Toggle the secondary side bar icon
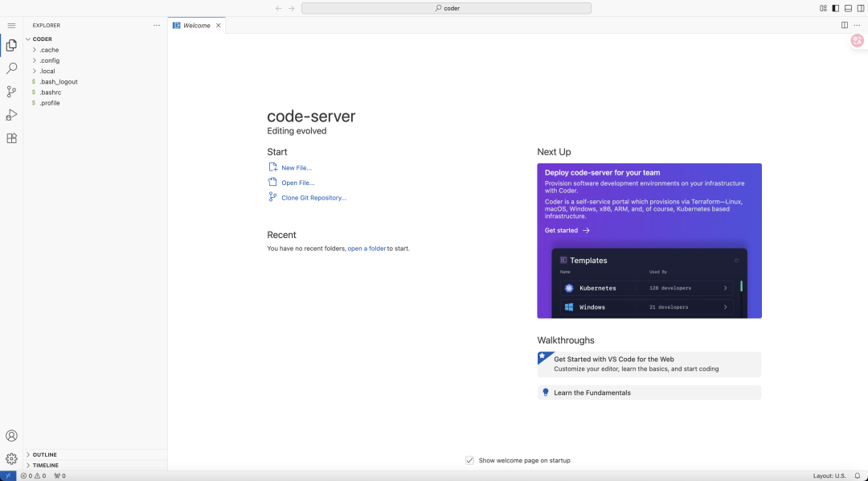The height and width of the screenshot is (481, 868). (x=860, y=8)
